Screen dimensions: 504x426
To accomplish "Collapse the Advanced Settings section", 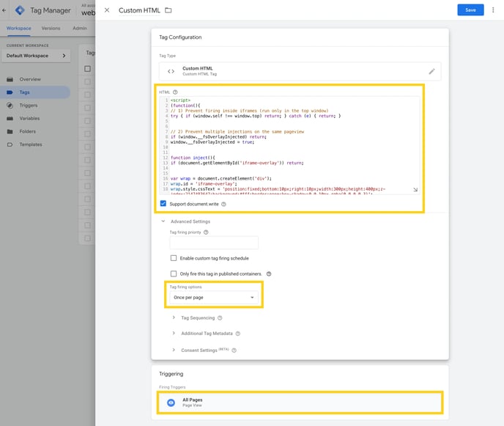I will tap(163, 221).
